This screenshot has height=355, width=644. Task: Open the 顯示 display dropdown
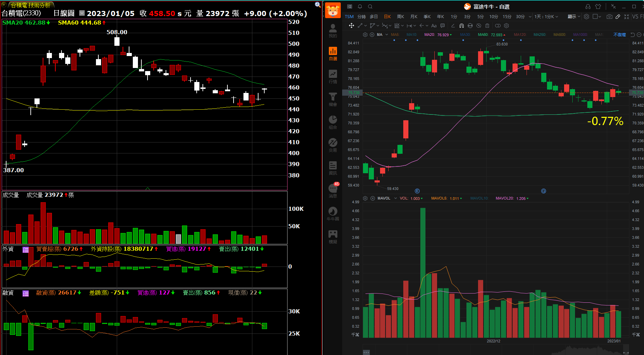574,16
